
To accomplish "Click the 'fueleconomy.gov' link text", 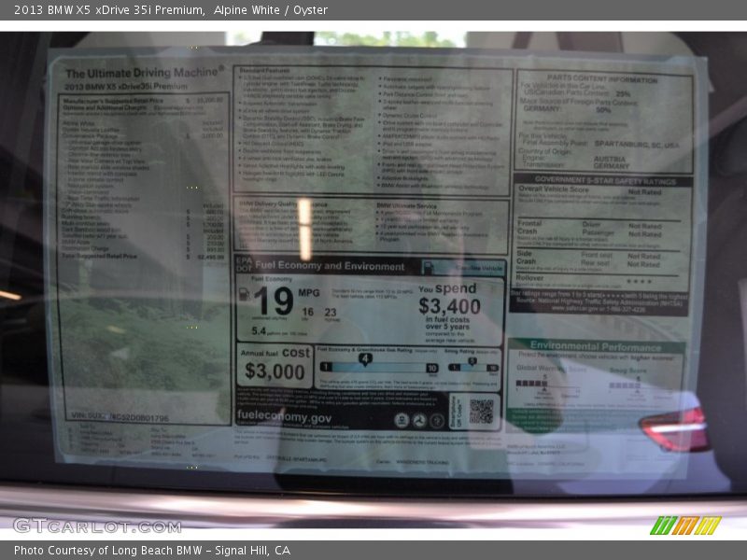I will click(284, 416).
